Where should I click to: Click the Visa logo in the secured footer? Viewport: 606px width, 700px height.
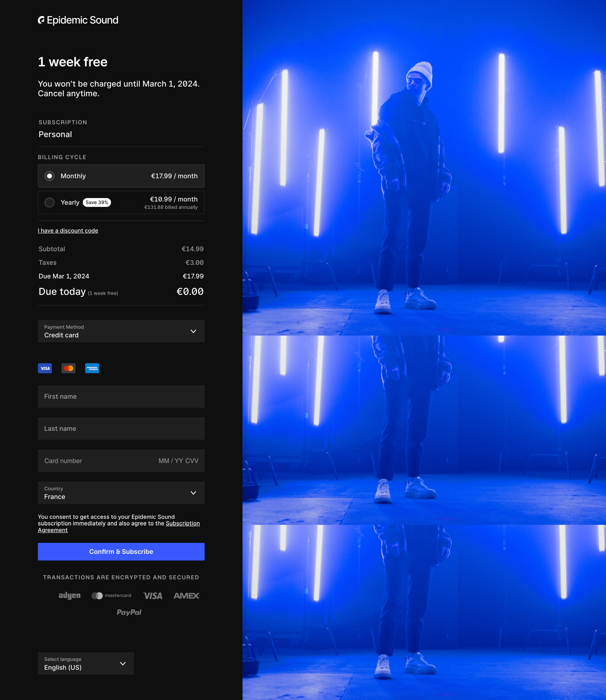point(152,595)
